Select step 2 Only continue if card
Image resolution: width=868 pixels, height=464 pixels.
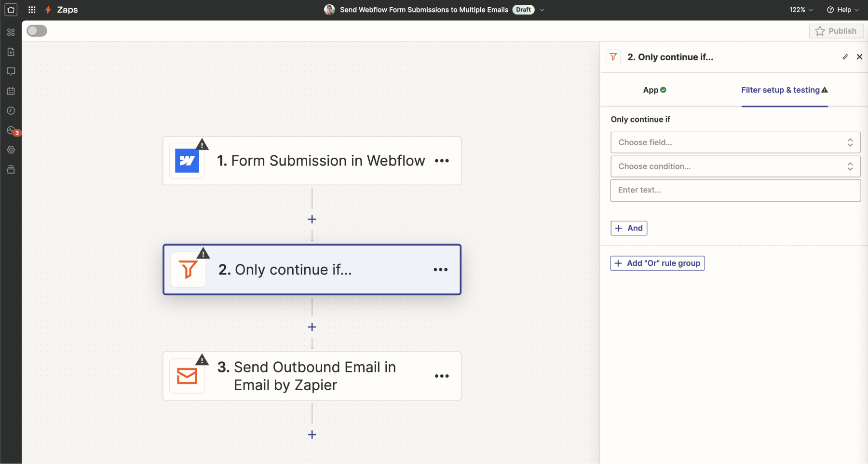(x=312, y=270)
